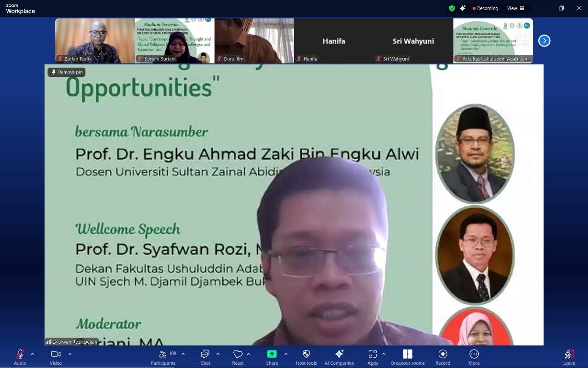The height and width of the screenshot is (368, 588).
Task: Expand participants options caret
Action: coord(183,354)
